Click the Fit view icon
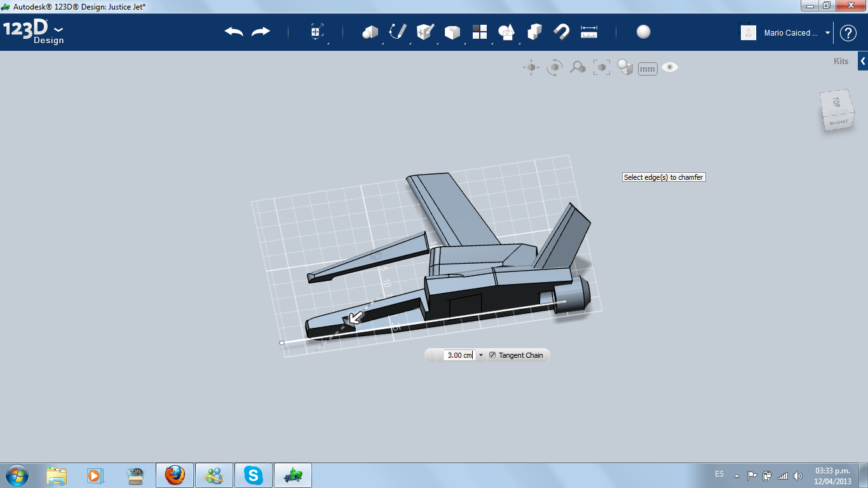 [x=602, y=67]
